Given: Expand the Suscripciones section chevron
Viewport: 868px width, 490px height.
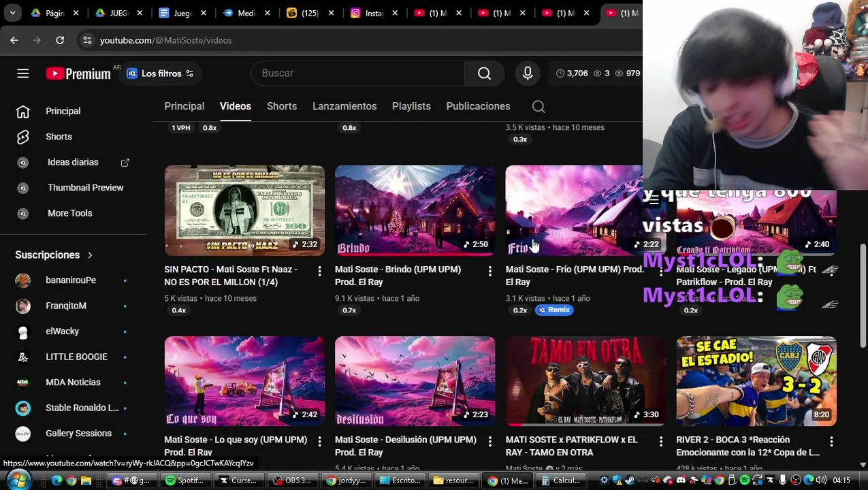Looking at the screenshot, I should (90, 255).
